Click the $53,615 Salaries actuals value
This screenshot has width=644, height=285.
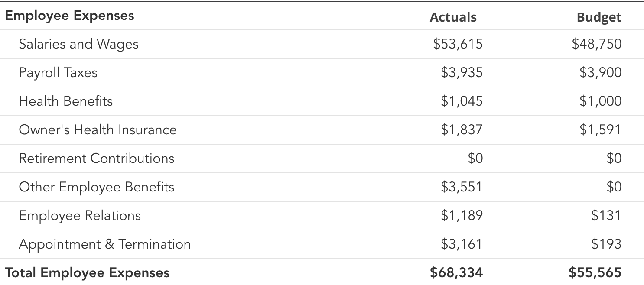tap(458, 44)
